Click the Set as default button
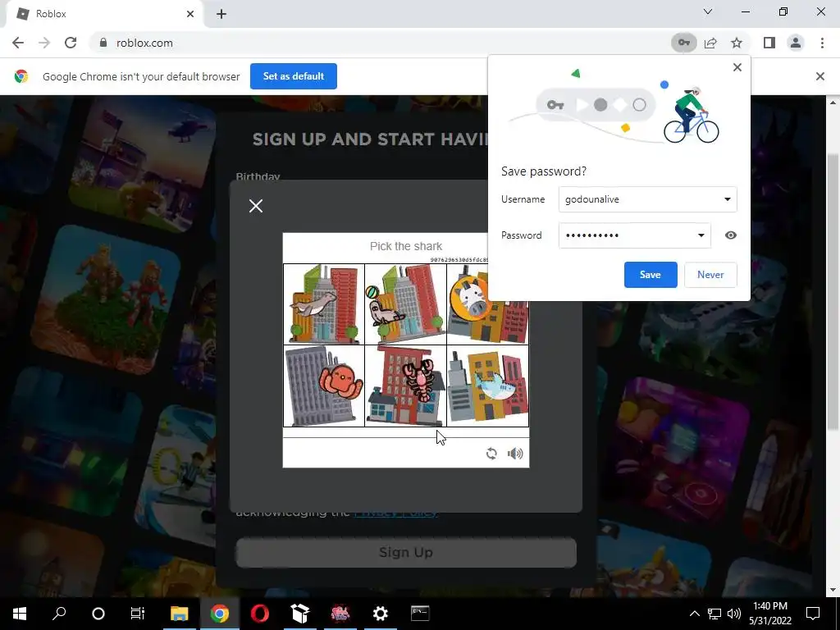840x630 pixels. [294, 76]
